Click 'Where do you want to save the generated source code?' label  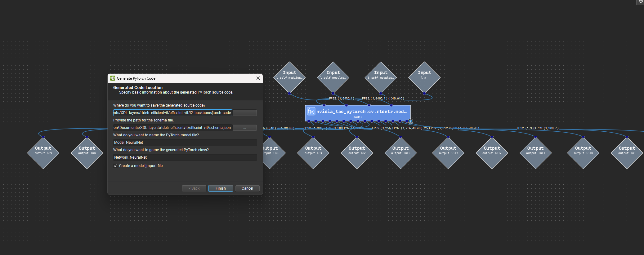(x=159, y=105)
